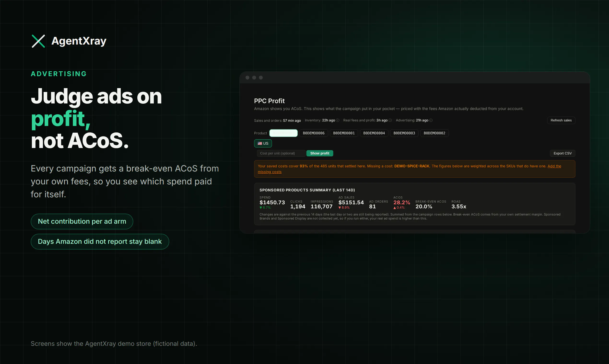The width and height of the screenshot is (609, 364).
Task: Click 'Days Amazon did not report stay blank' pill
Action: click(x=100, y=242)
